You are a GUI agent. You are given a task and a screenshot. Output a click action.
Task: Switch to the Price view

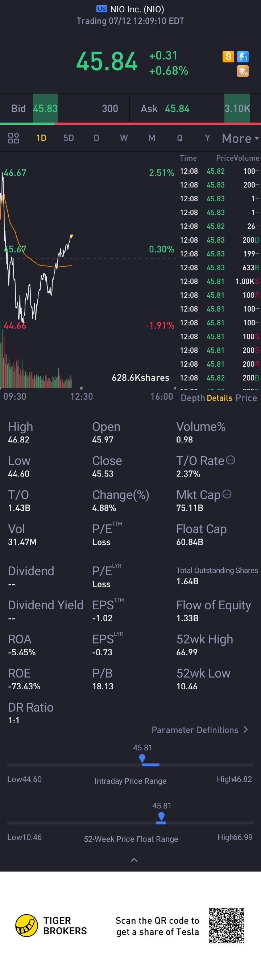coord(246,398)
